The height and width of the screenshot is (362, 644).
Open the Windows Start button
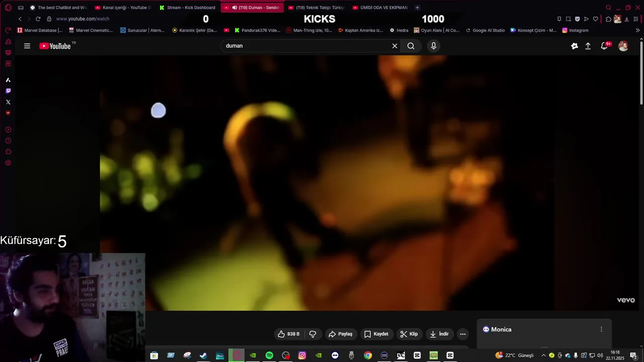pyautogui.click(x=154, y=355)
